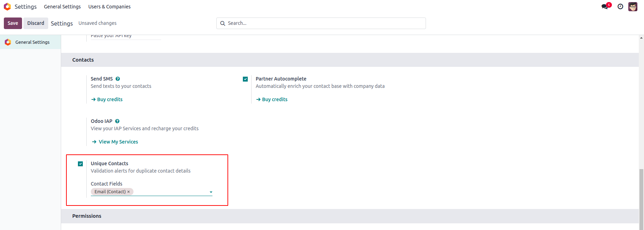The height and width of the screenshot is (230, 644).
Task: Open the General Settings top menu
Action: [62, 7]
